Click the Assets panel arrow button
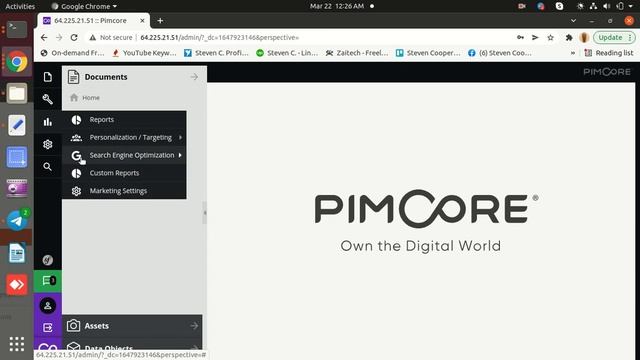Screen dimensions: 640x360 point(194,326)
